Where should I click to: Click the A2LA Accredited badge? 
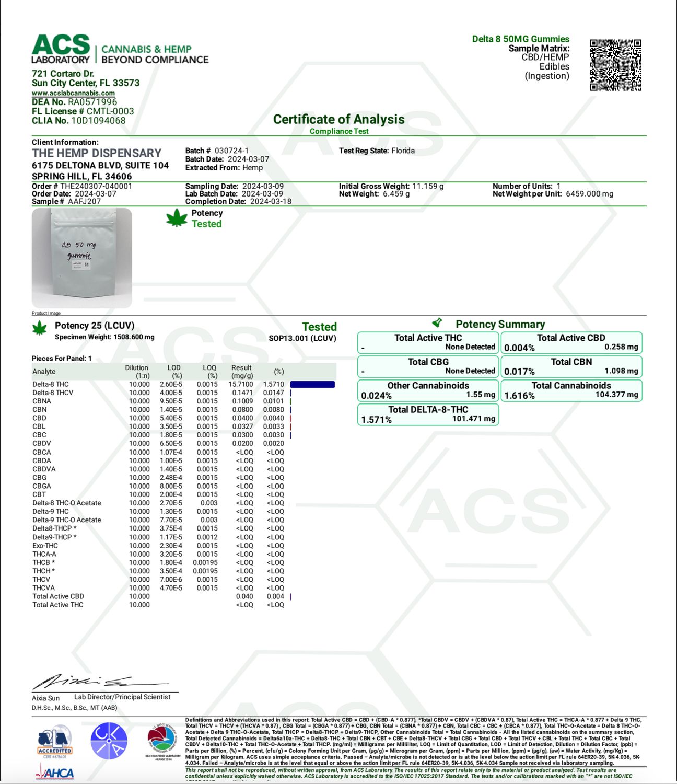pos(54,743)
